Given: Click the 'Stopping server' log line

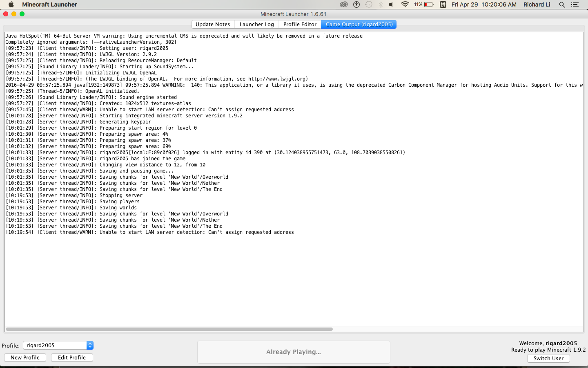Looking at the screenshot, I should pyautogui.click(x=74, y=195).
